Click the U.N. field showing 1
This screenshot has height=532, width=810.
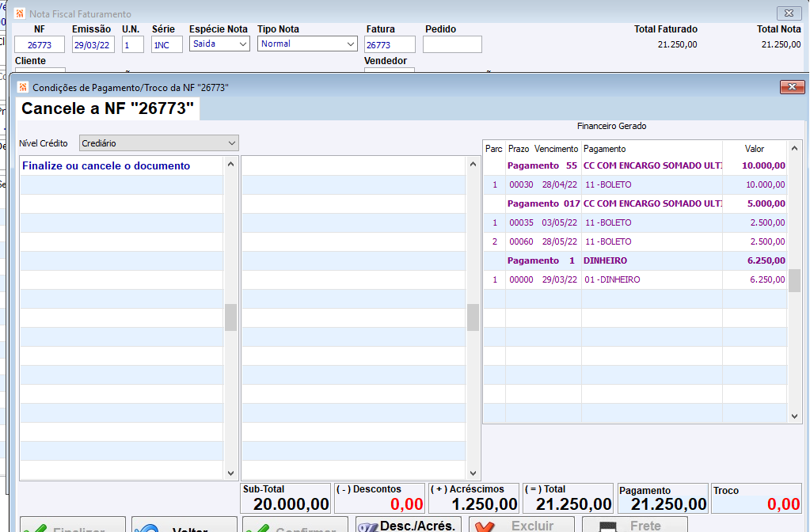point(133,45)
